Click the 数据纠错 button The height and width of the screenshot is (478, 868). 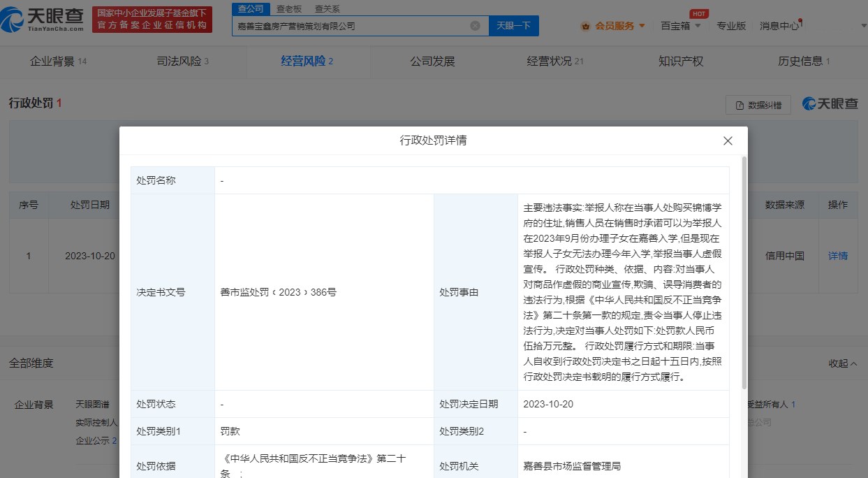tap(758, 105)
